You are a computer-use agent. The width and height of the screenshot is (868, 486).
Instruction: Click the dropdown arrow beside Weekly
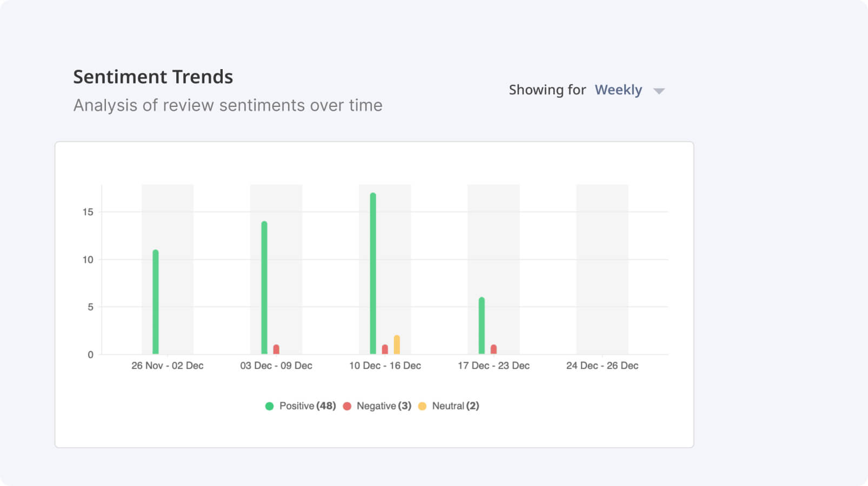pyautogui.click(x=659, y=91)
